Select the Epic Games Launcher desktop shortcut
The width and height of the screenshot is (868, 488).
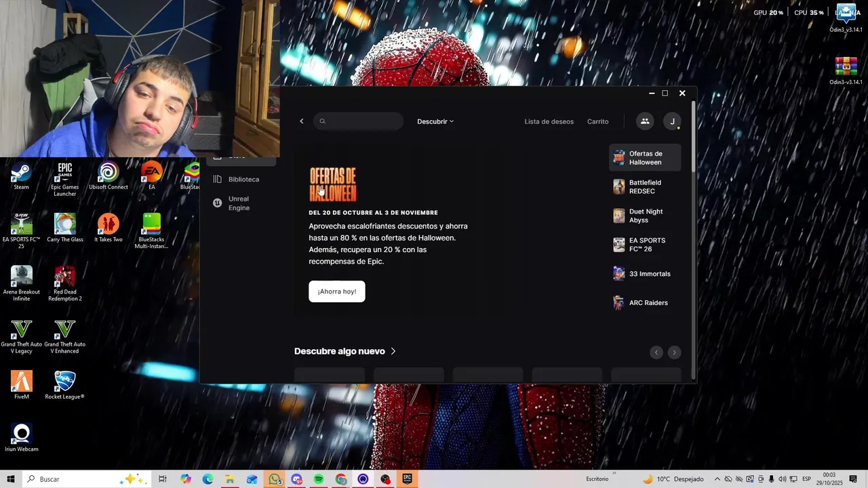tap(65, 180)
